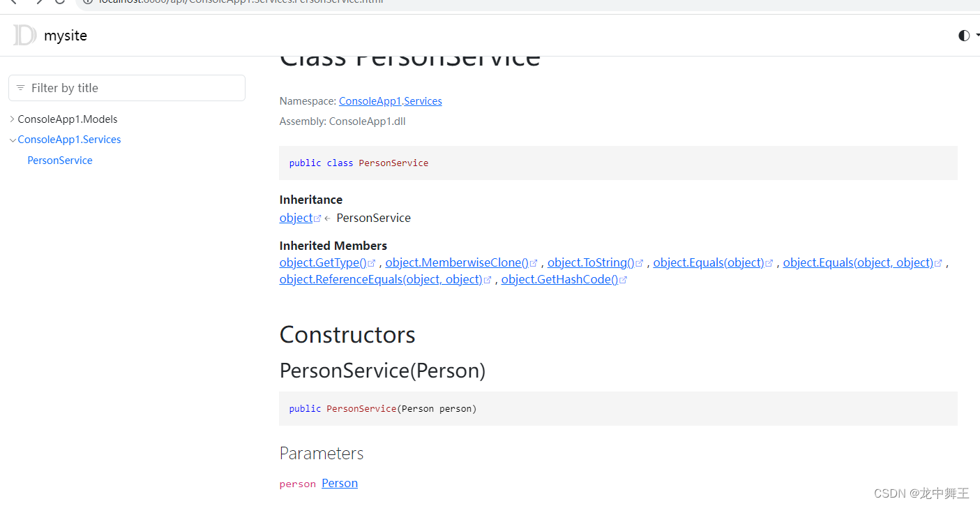Viewport: 980px width, 506px height.
Task: Click the Constructors heading
Action: coord(347,335)
